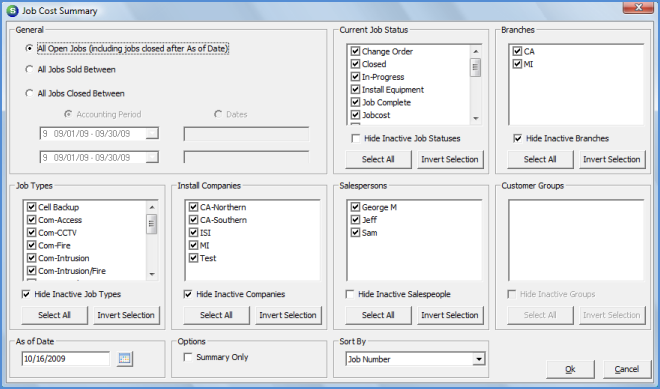This screenshot has width=660, height=389.
Task: Toggle Install Equipment status checkbox
Action: 355,90
